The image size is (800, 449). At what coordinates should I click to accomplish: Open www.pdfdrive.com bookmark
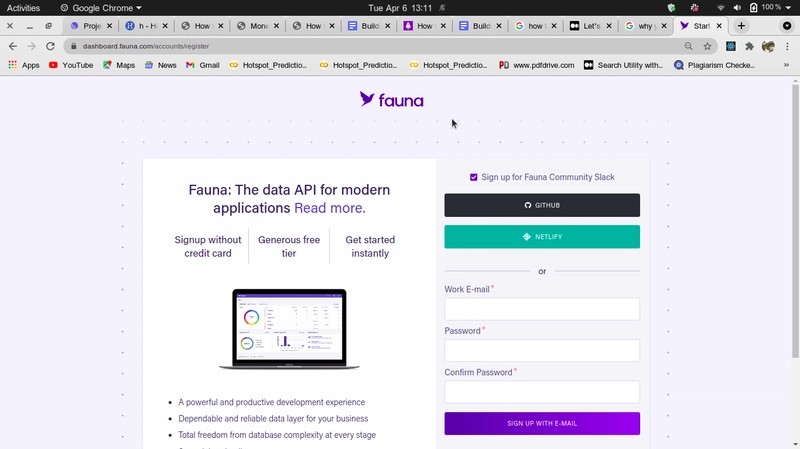click(536, 65)
